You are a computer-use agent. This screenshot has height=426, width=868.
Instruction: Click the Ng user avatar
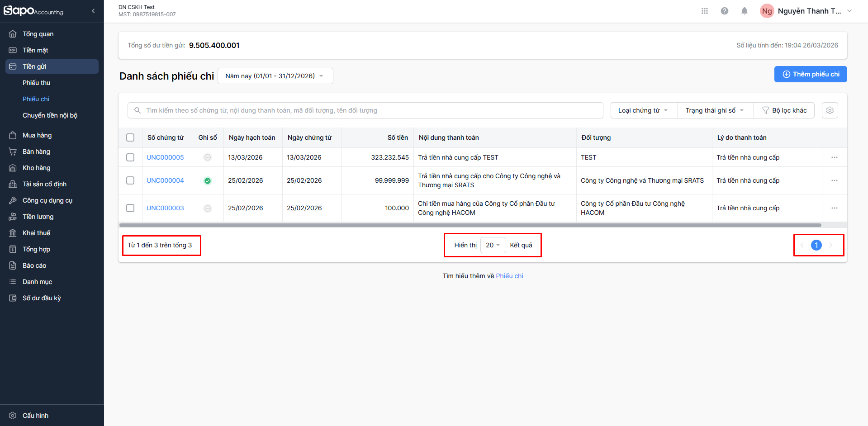(x=767, y=11)
